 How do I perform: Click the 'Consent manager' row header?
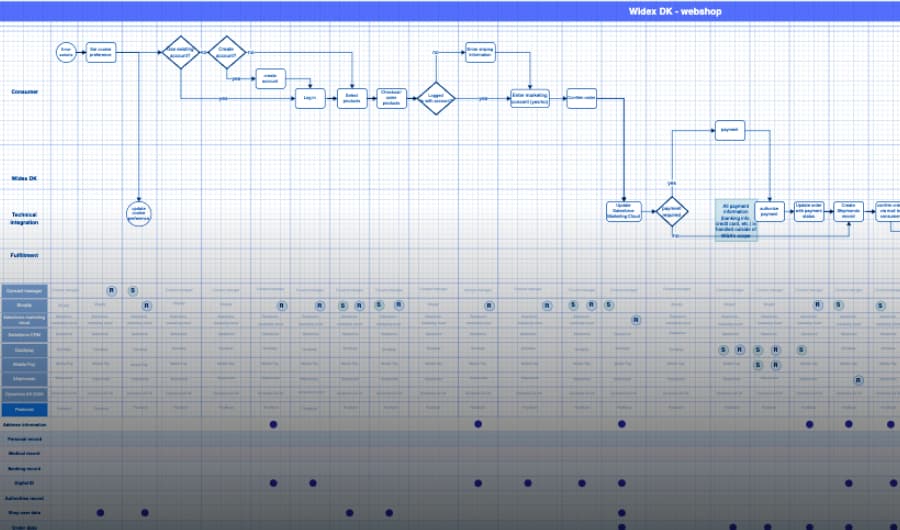(x=25, y=291)
